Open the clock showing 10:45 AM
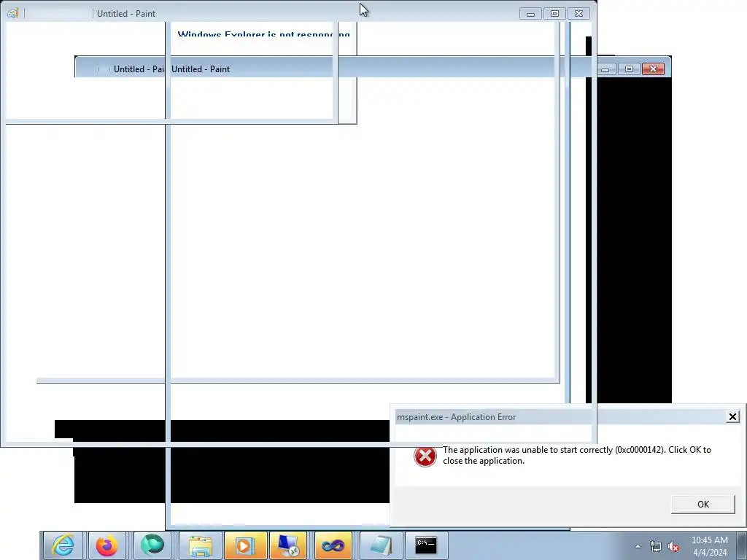Screen dimensions: 747x560 coord(709,546)
